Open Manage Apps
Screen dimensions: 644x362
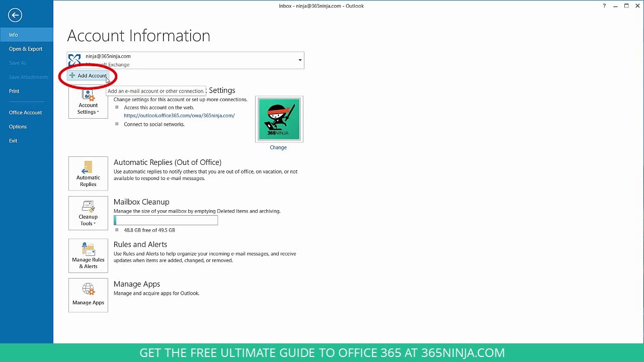[88, 295]
